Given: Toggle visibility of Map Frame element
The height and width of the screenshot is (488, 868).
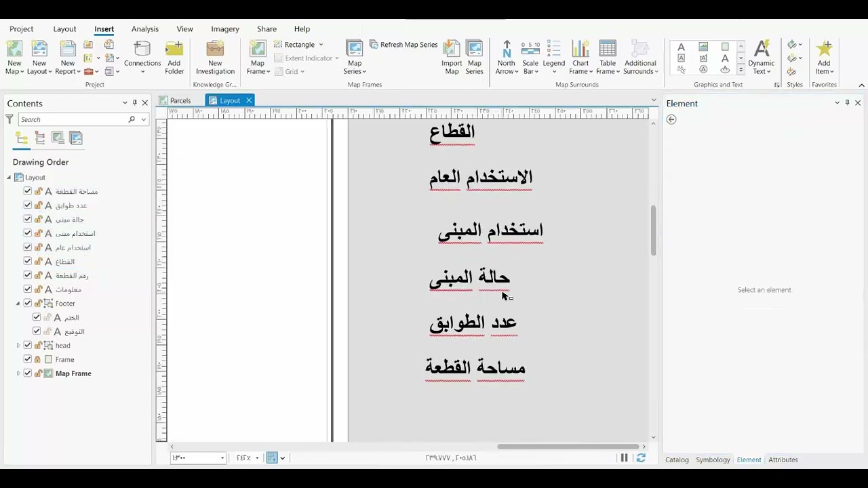Looking at the screenshot, I should (x=27, y=373).
